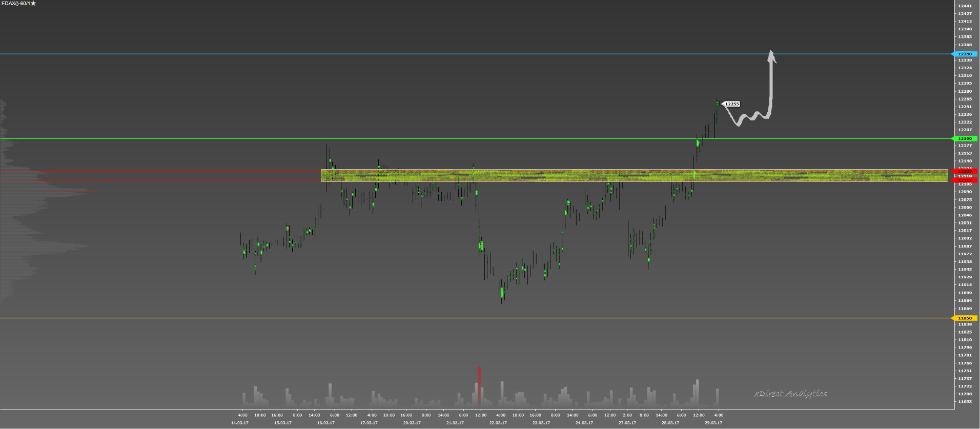Viewport: 980px width, 429px height.
Task: Click the tip of the gray arrow
Action: pyautogui.click(x=771, y=52)
